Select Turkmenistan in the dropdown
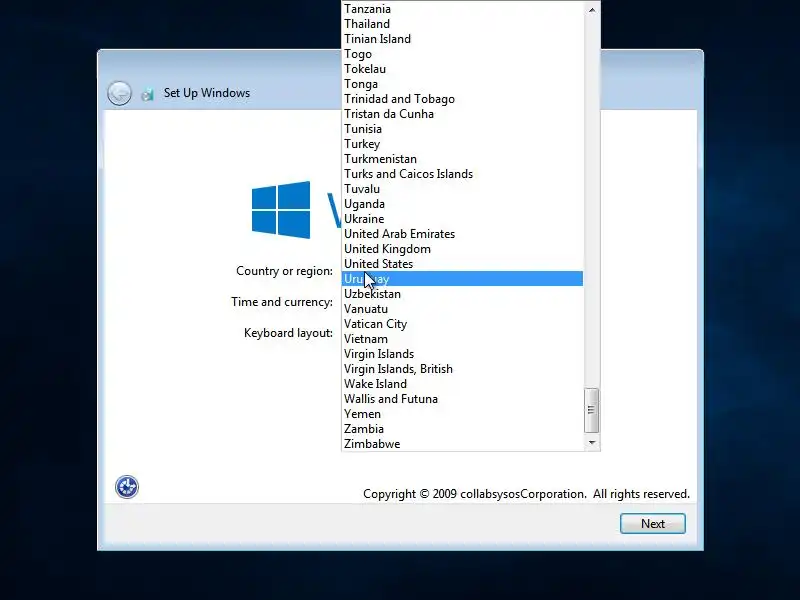The height and width of the screenshot is (600, 800). point(462,159)
